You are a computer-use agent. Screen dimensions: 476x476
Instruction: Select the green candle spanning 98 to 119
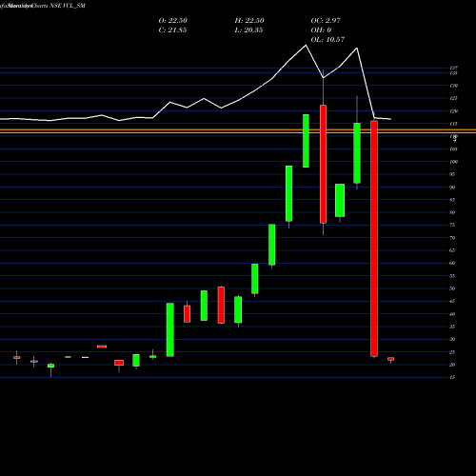(306, 141)
